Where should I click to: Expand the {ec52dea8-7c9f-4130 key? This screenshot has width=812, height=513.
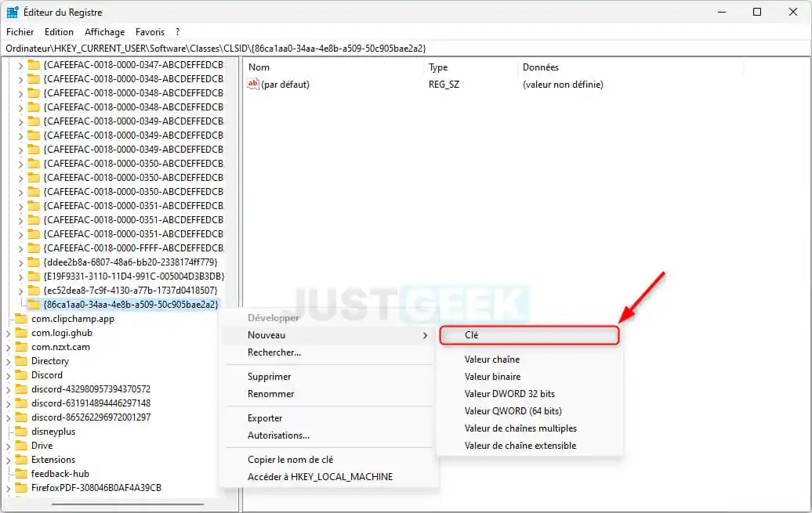pyautogui.click(x=20, y=291)
